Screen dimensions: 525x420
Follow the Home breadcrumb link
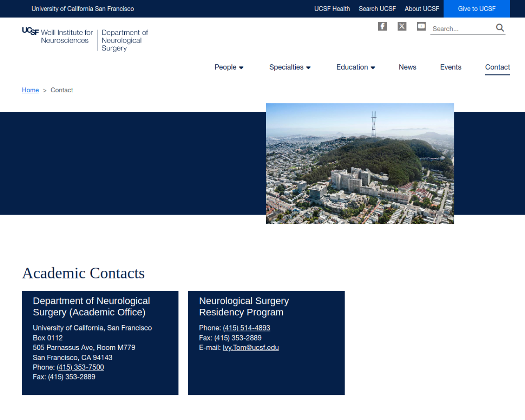[x=30, y=90]
